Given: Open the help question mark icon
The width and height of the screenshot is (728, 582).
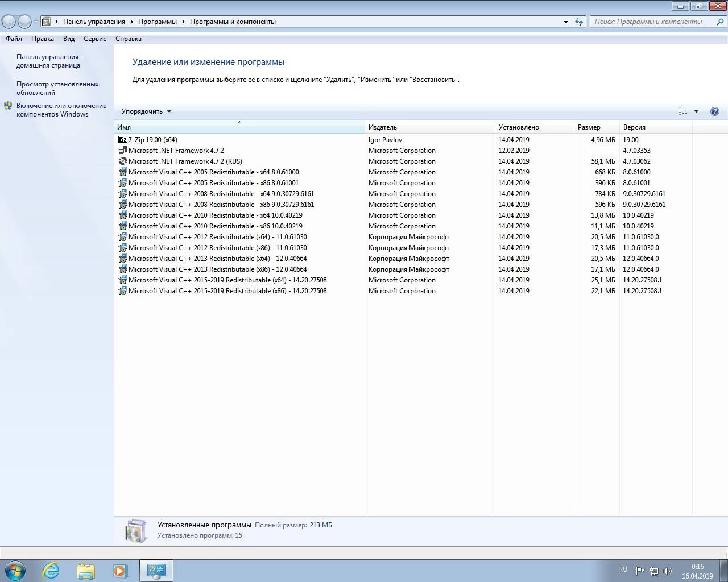Looking at the screenshot, I should (x=715, y=111).
